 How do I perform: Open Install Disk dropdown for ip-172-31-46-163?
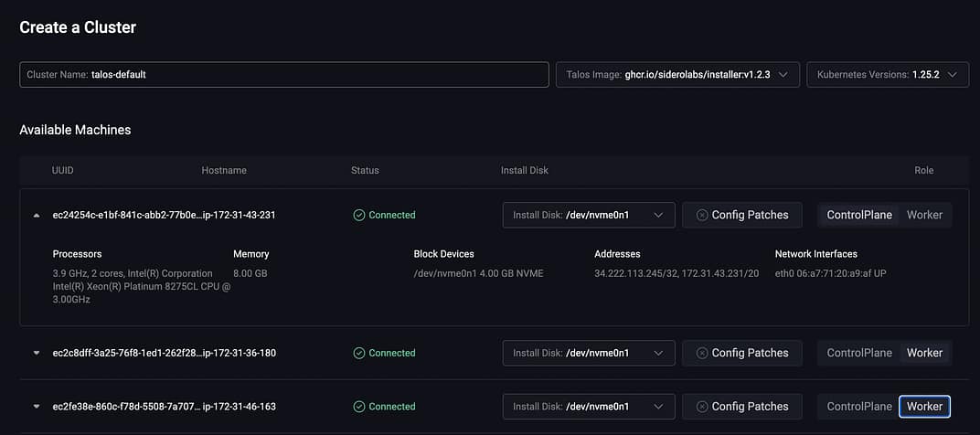pos(589,407)
